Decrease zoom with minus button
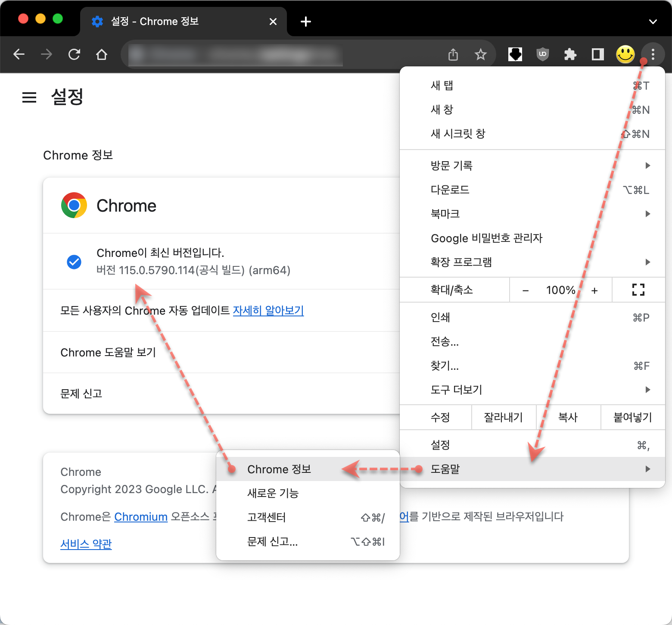672x625 pixels. pos(526,291)
